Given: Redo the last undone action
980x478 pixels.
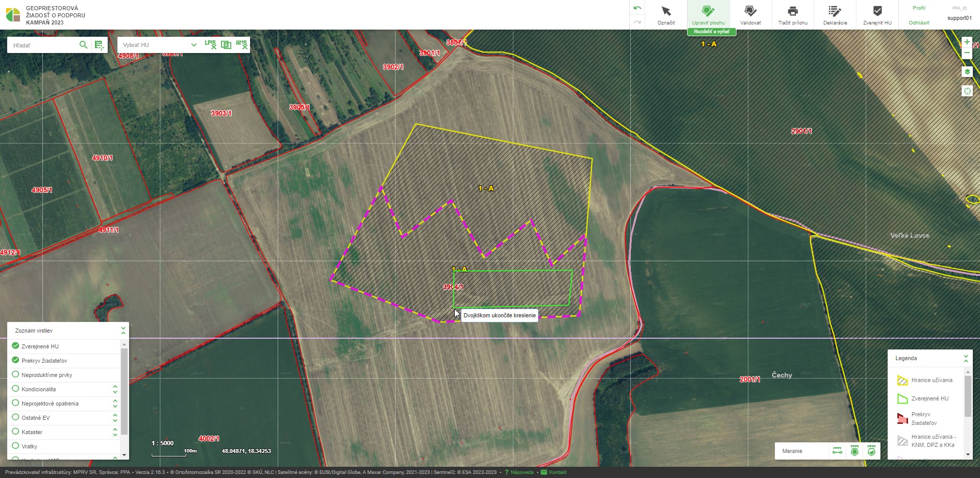Looking at the screenshot, I should coord(638,22).
